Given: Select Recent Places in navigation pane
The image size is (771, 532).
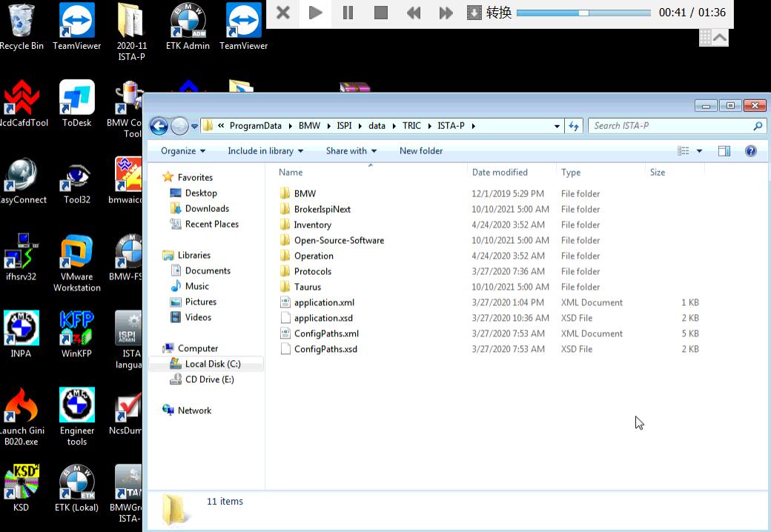Looking at the screenshot, I should (x=205, y=225).
